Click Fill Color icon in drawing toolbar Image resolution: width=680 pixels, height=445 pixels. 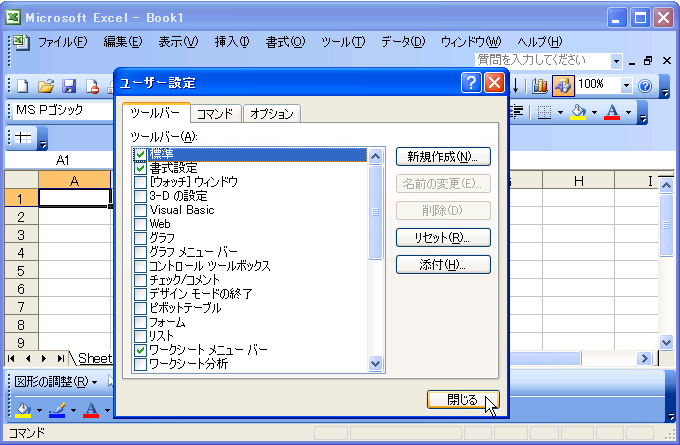click(x=23, y=409)
